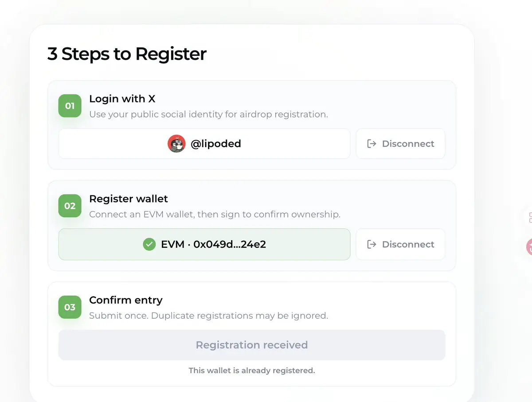Disconnect the X account

click(x=401, y=144)
